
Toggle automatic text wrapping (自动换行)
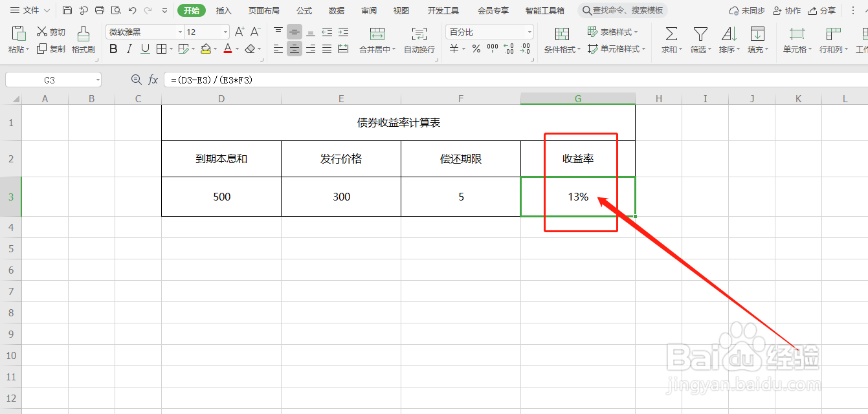[x=419, y=39]
